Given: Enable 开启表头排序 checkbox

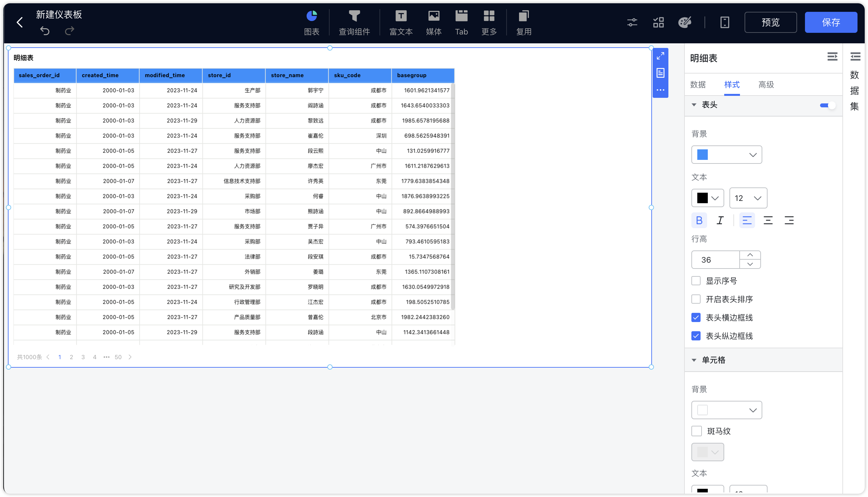Looking at the screenshot, I should coord(696,299).
